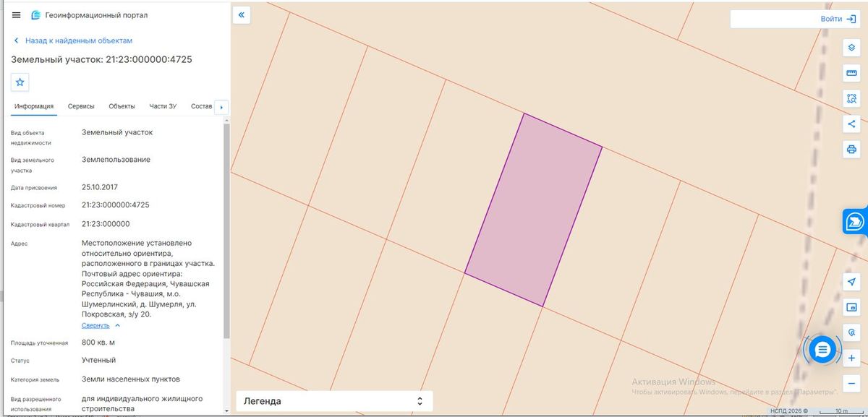Click the НСПД 2026 copyright text
Screen dimensions: 868x417
tap(789, 410)
